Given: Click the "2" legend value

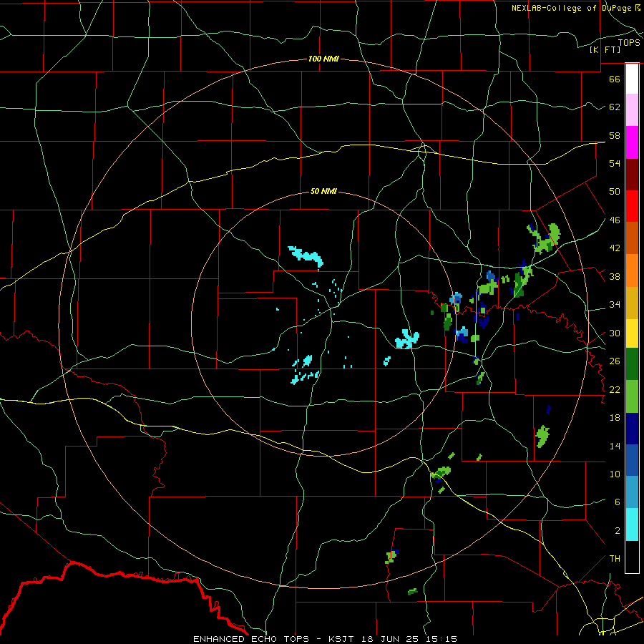Looking at the screenshot, I should tap(618, 531).
